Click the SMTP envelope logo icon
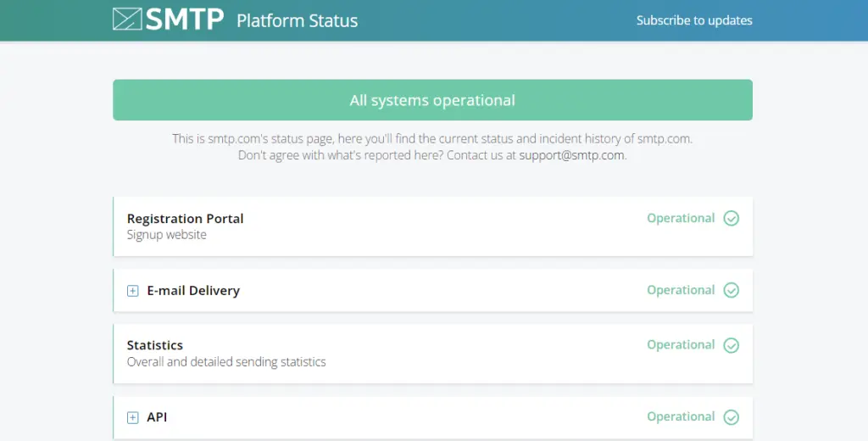 [x=127, y=20]
